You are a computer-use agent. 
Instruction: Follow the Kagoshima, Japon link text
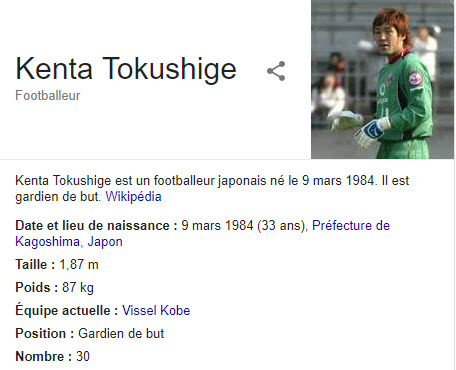(69, 242)
